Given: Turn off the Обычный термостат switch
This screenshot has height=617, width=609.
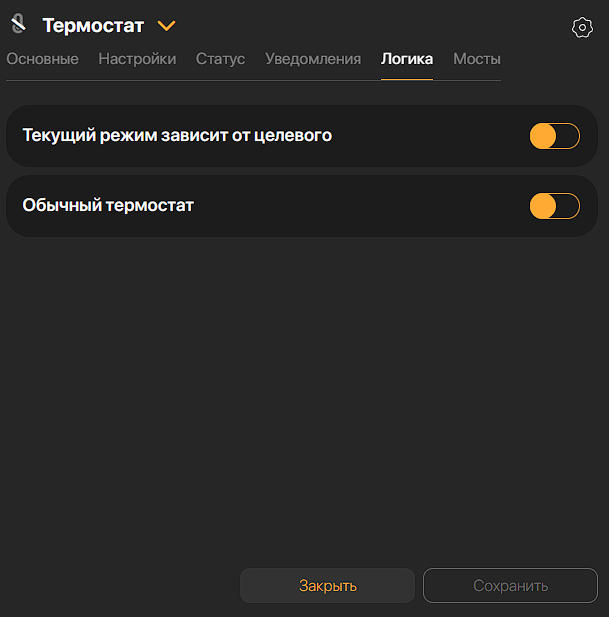Looking at the screenshot, I should pyautogui.click(x=554, y=206).
